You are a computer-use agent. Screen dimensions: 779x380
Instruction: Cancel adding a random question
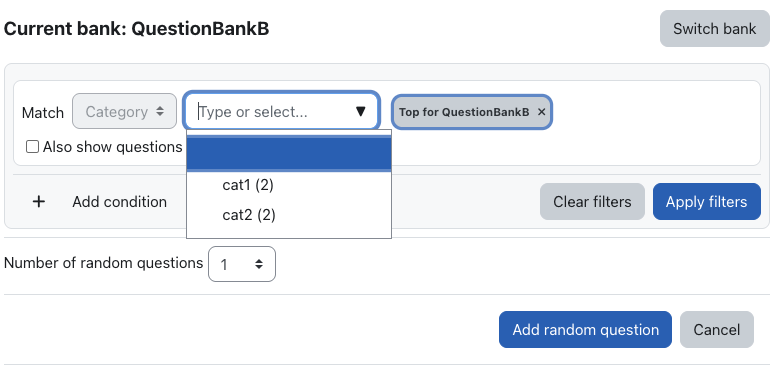click(x=717, y=330)
